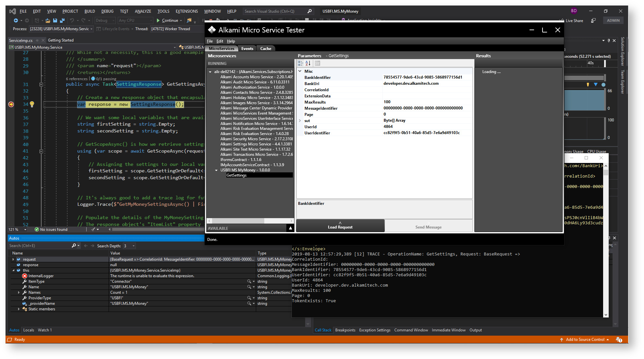Open the File menu in Micro Service Tester
This screenshot has width=644, height=359.
210,41
